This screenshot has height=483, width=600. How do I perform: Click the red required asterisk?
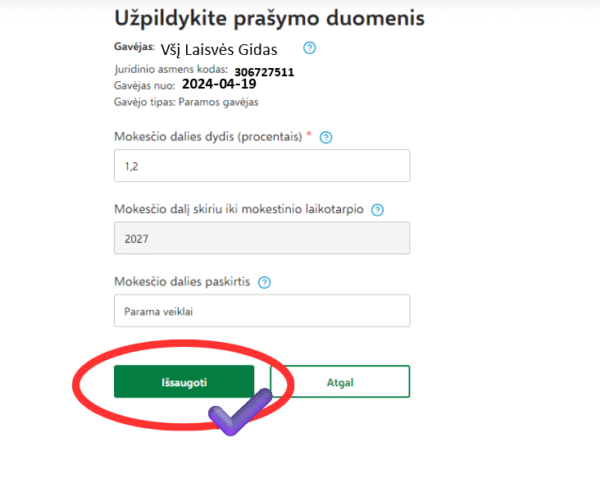(309, 136)
